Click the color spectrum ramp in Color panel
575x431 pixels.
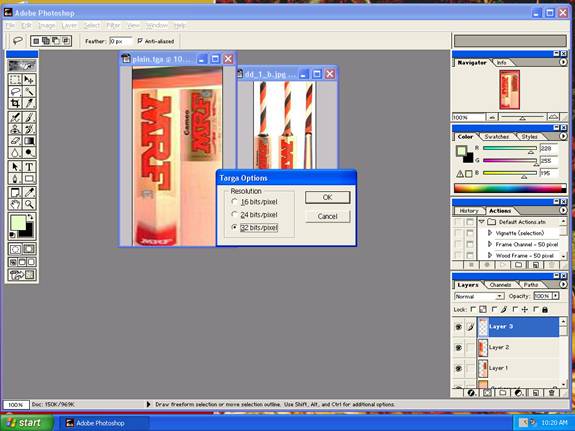pos(510,189)
